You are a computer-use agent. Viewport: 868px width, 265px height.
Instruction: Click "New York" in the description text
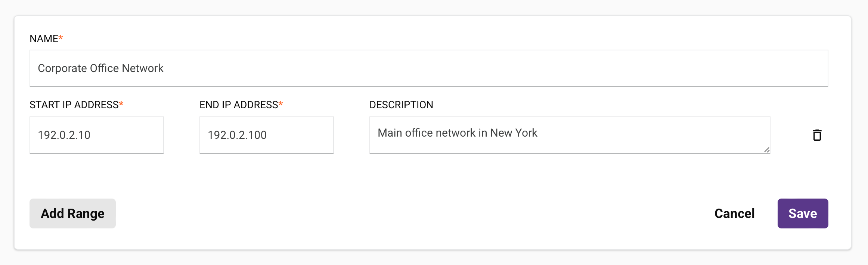[514, 133]
